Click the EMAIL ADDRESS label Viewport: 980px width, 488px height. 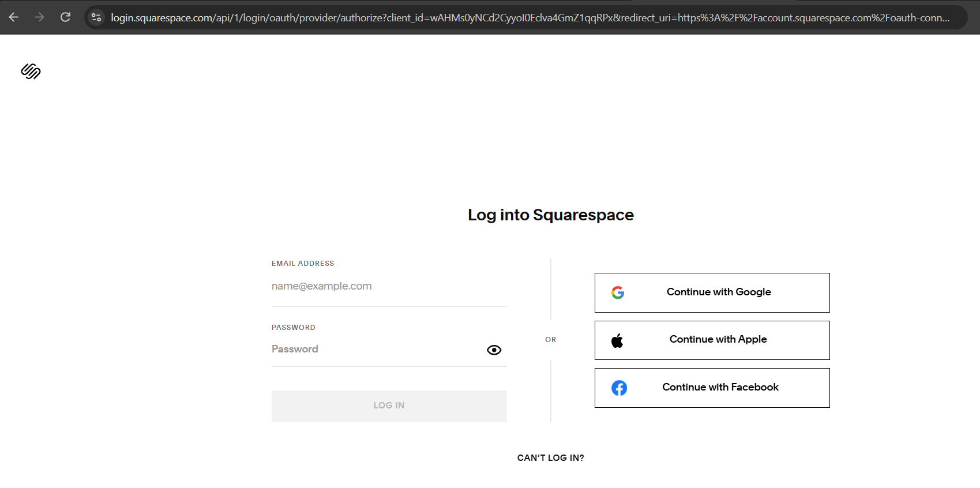click(x=303, y=264)
